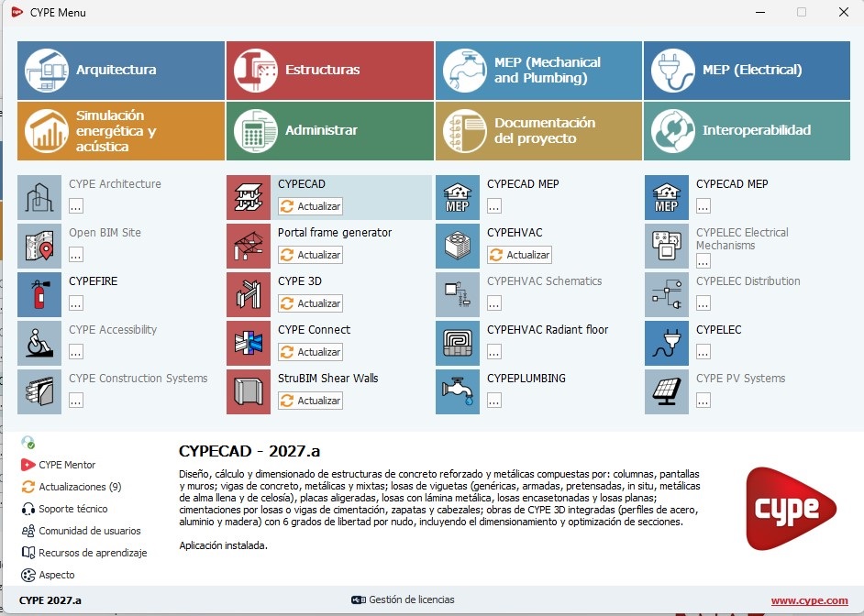Screen dimensions: 864x616
Task: Select the Interoperabilidad category tile
Action: [x=747, y=131]
